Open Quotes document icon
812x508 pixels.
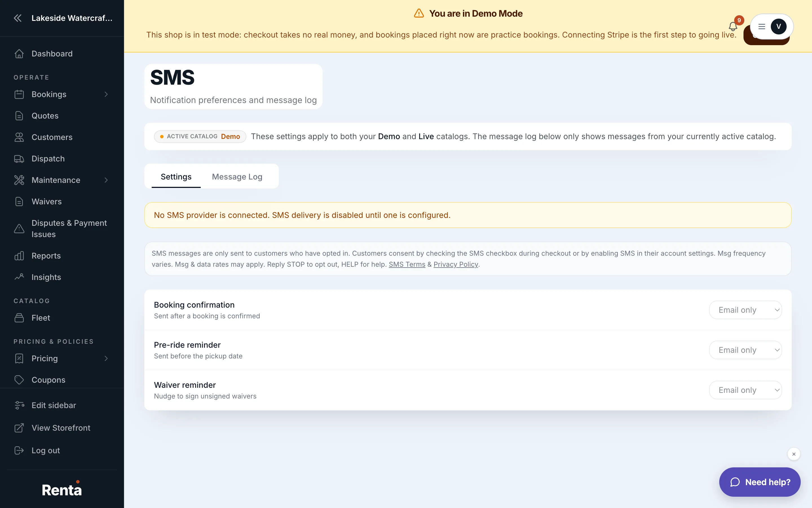tap(19, 116)
